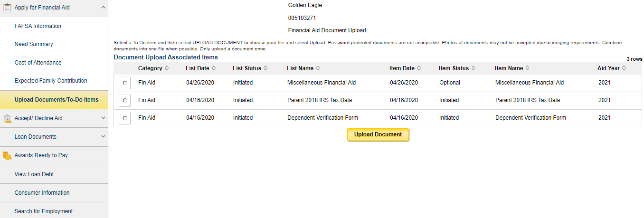
Task: Open Cost of Attendance menu item
Action: point(38,63)
